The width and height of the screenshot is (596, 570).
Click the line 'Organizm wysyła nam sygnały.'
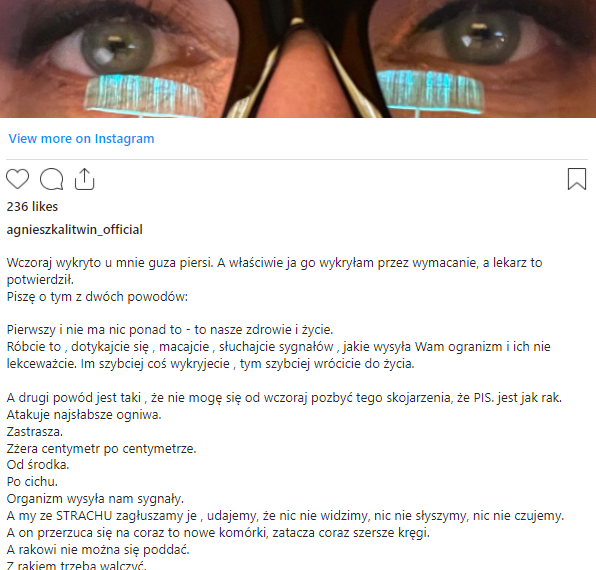(95, 499)
